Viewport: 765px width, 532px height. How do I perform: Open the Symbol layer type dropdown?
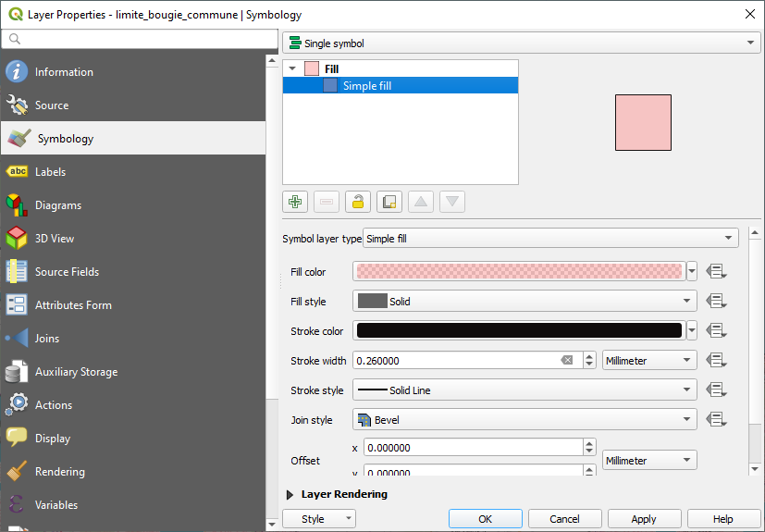click(x=550, y=239)
